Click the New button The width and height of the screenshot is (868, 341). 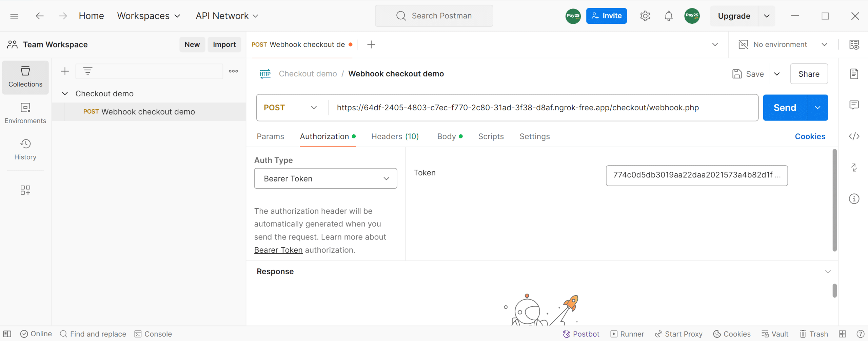coord(192,44)
